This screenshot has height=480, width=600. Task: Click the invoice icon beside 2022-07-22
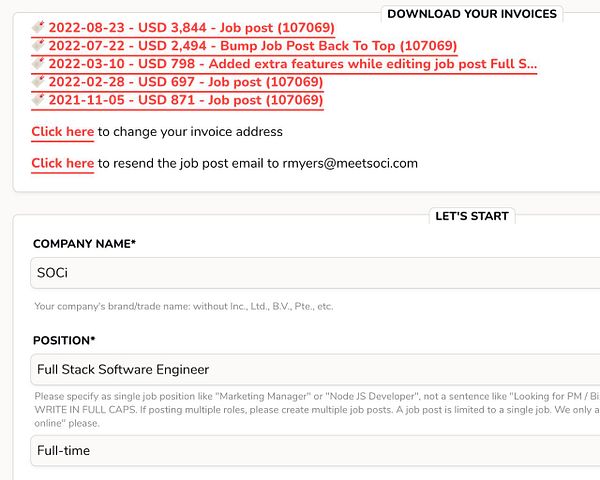38,45
